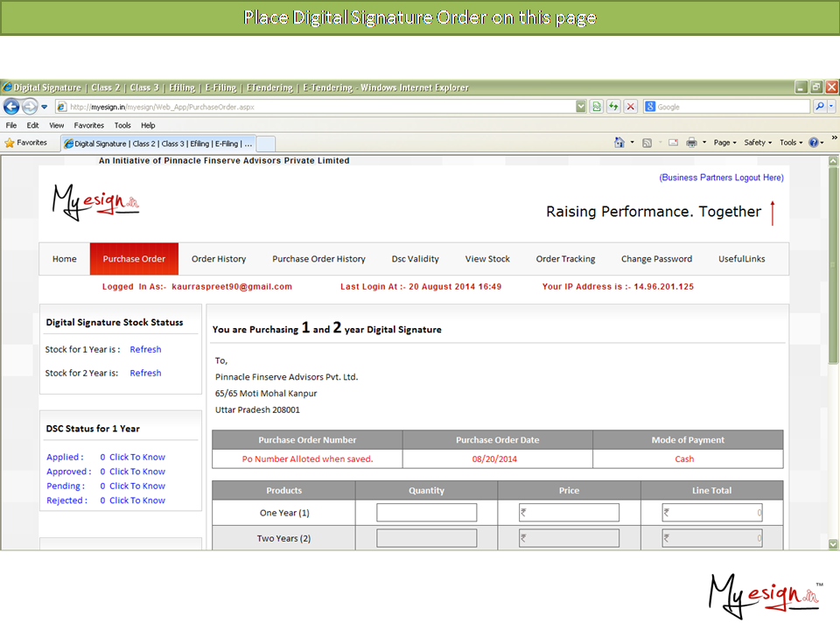Switch to the Order History tab
This screenshot has width=840, height=630.
click(x=219, y=259)
